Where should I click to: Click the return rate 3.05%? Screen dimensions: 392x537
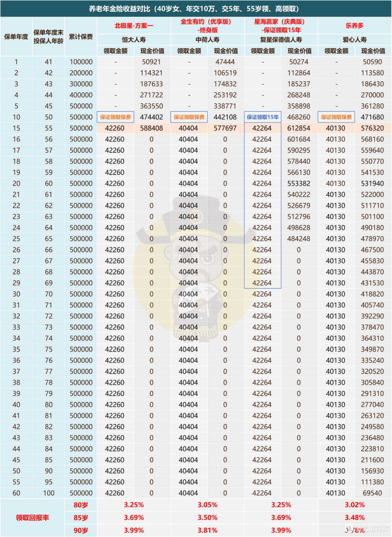208,505
